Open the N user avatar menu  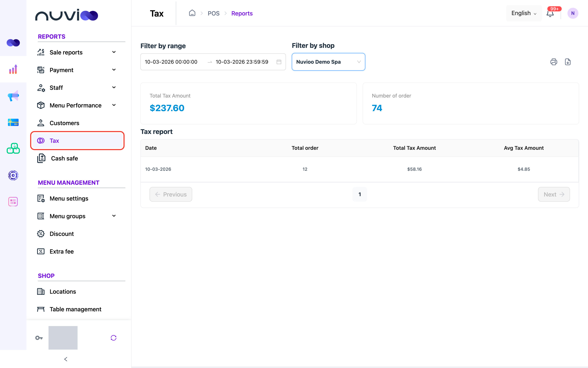(x=573, y=13)
